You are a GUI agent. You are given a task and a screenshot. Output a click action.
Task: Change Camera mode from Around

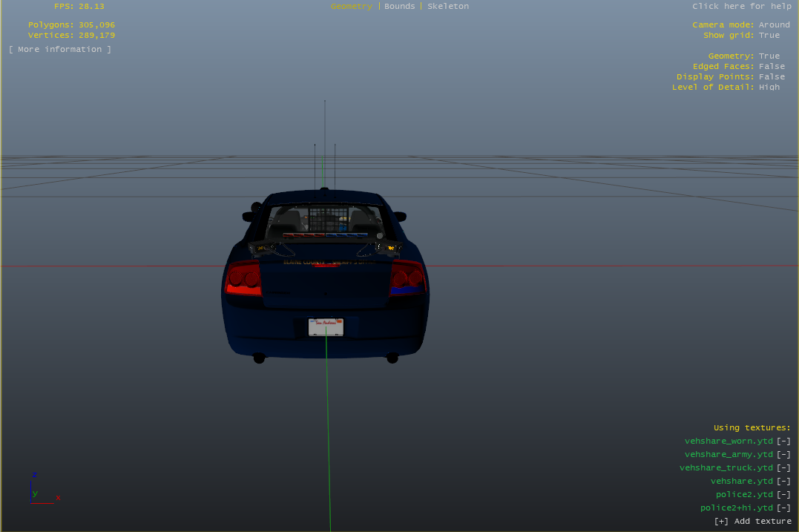[774, 24]
